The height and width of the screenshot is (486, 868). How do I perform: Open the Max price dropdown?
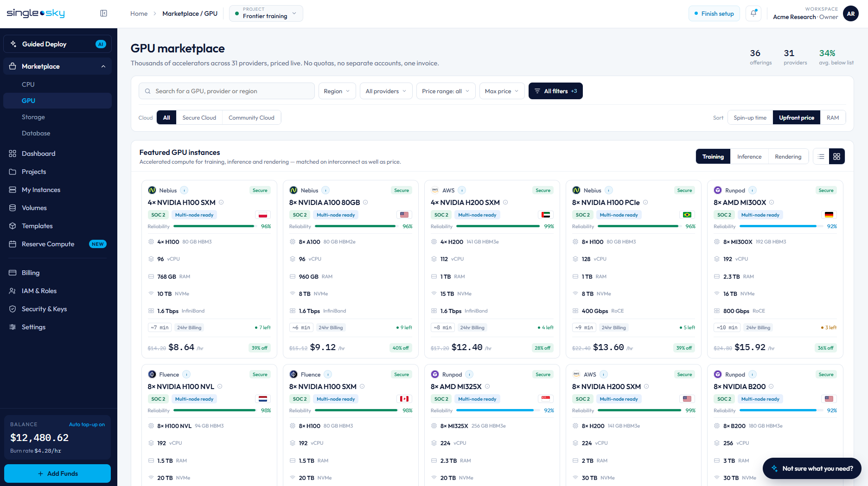[502, 91]
